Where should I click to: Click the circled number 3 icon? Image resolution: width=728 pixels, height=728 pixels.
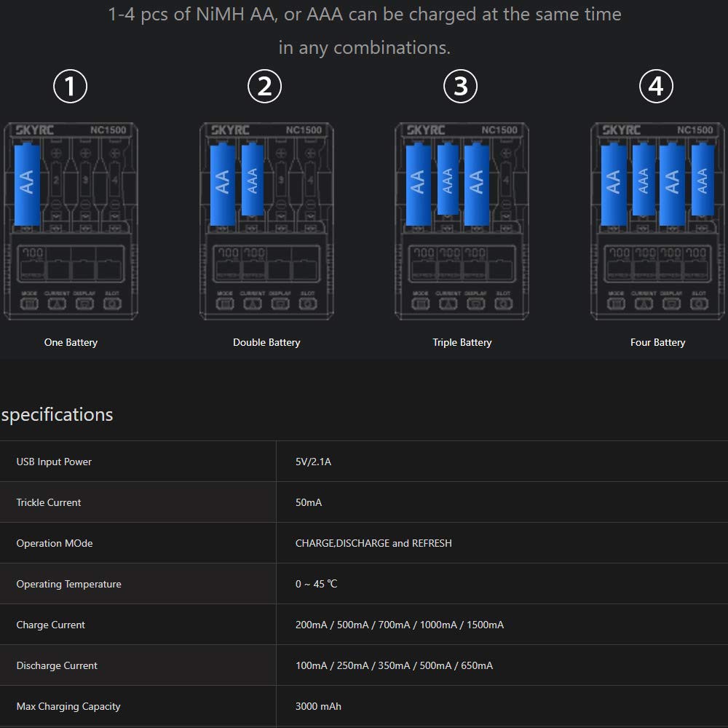(461, 87)
